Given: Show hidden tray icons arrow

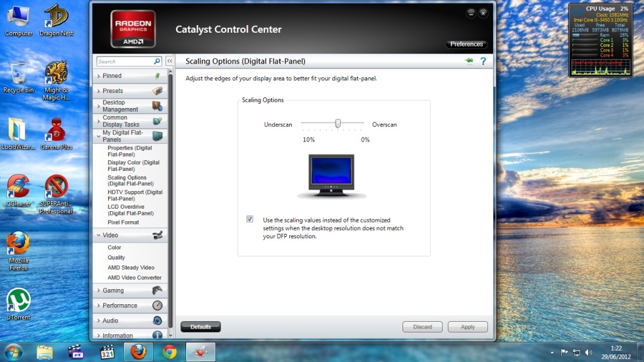Looking at the screenshot, I should (552, 353).
